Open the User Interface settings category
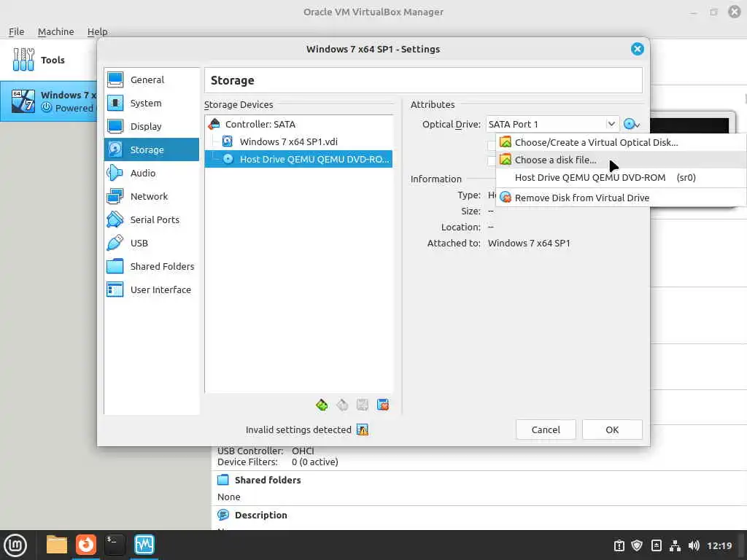Screen dimensions: 747x560 [152, 289]
